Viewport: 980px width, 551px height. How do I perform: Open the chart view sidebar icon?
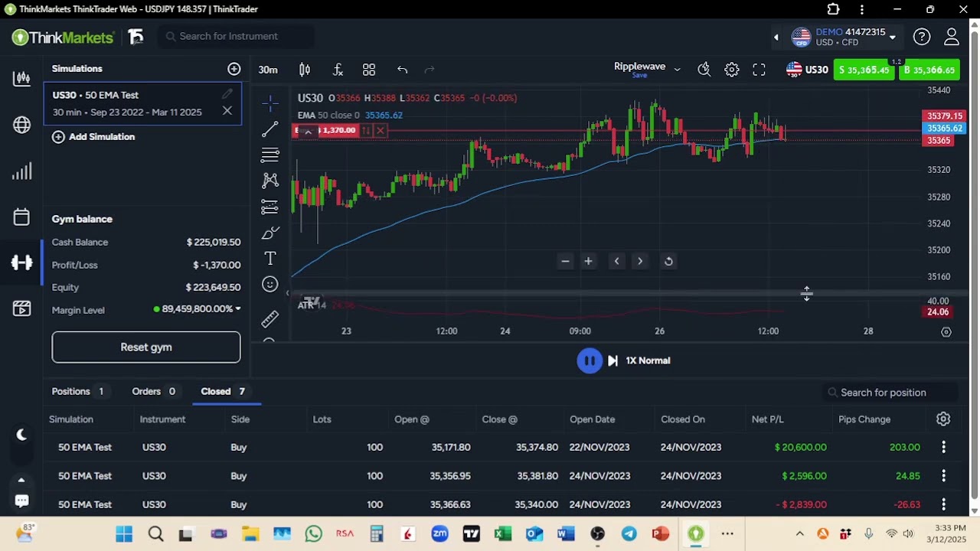pyautogui.click(x=21, y=78)
